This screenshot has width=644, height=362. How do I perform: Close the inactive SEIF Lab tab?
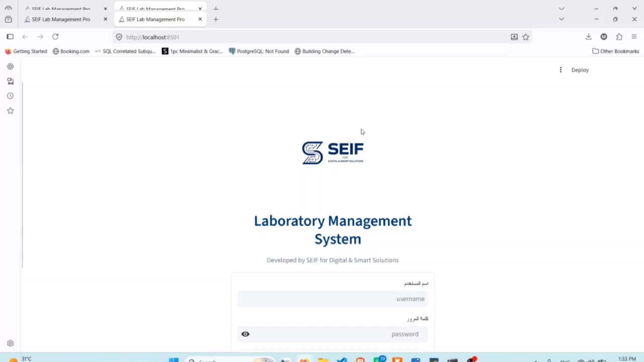pyautogui.click(x=105, y=19)
